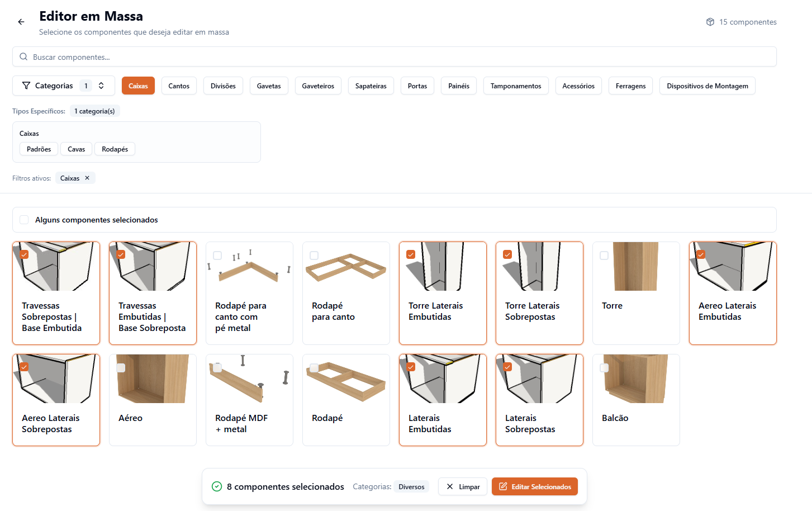The height and width of the screenshot is (511, 812).
Task: Select the Ferragens category tab
Action: click(630, 86)
